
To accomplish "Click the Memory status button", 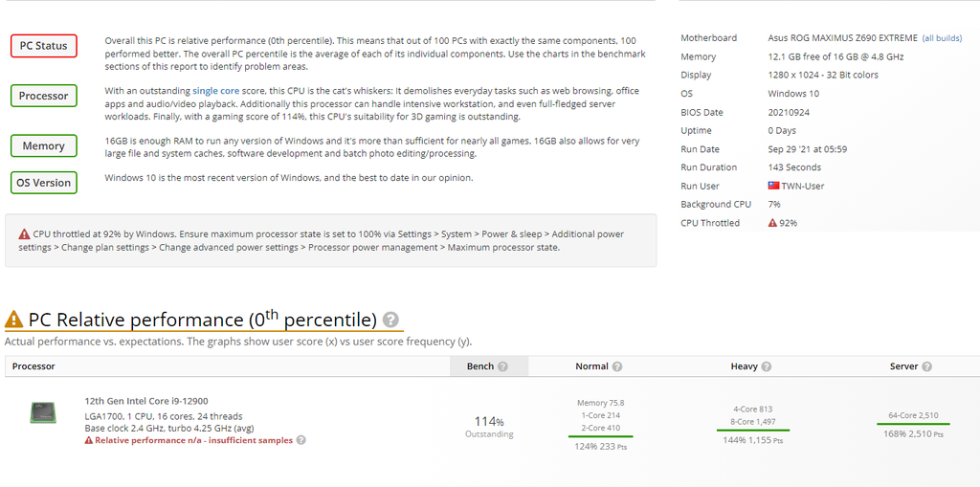I will tap(44, 145).
